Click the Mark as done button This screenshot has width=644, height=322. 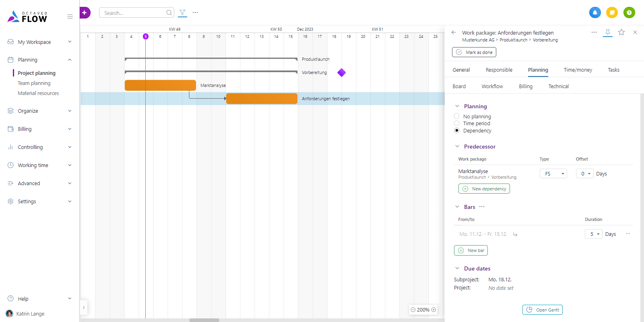(474, 52)
